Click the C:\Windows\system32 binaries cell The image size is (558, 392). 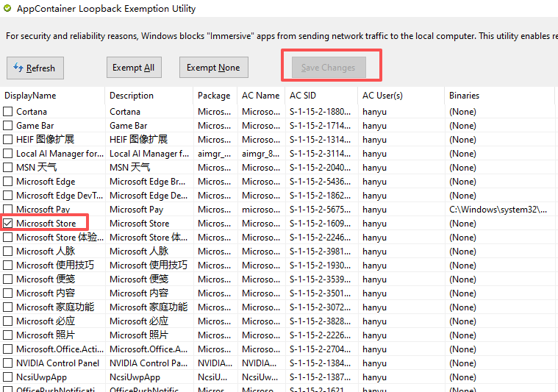(x=498, y=210)
